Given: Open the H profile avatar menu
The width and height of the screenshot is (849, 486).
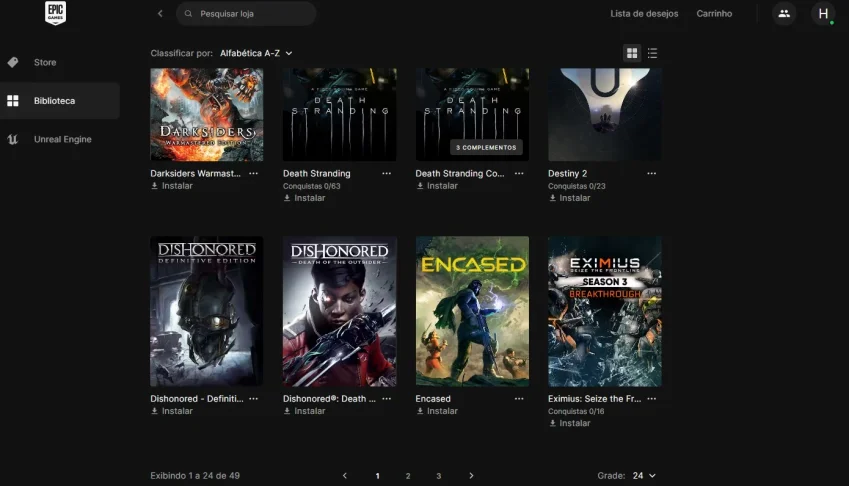Looking at the screenshot, I should (x=823, y=14).
